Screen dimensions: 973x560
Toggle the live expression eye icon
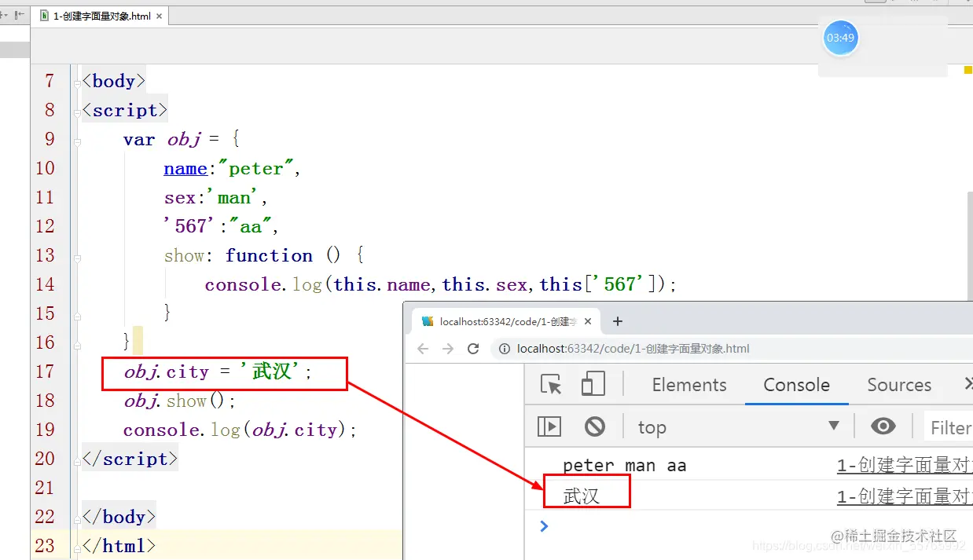click(883, 426)
